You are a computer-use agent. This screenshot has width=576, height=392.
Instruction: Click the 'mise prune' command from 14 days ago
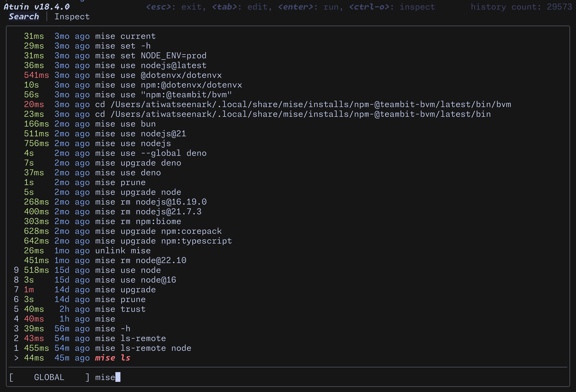[120, 299]
